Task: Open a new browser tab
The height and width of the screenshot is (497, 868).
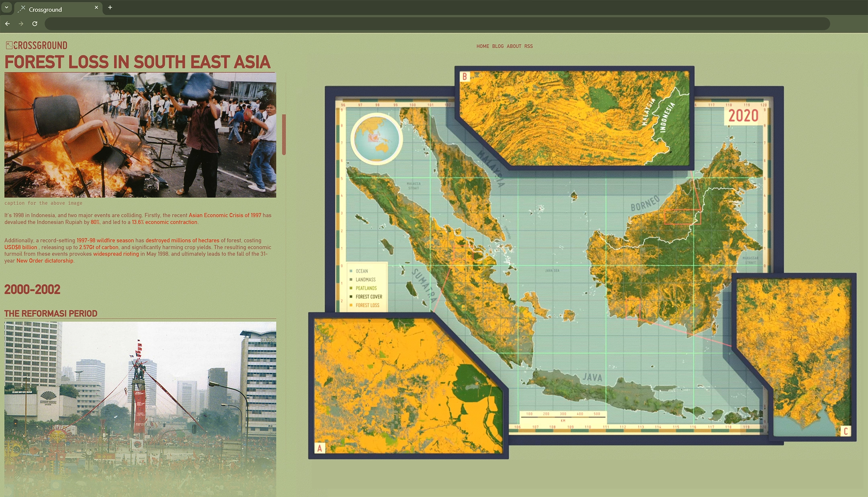Action: tap(110, 8)
